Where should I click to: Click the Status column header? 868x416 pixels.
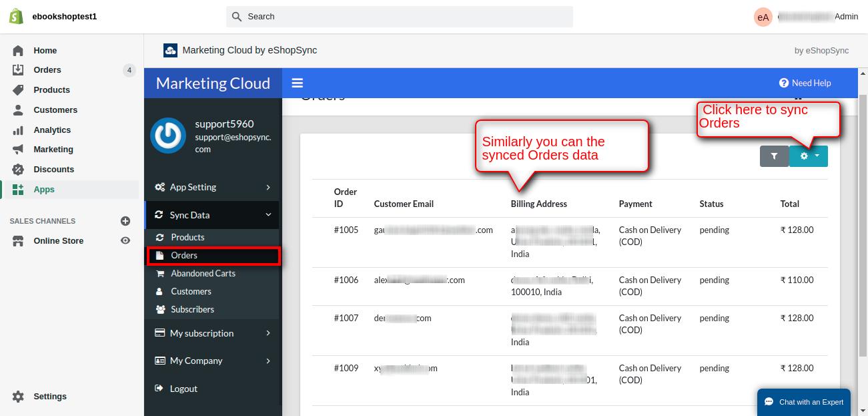coord(711,204)
